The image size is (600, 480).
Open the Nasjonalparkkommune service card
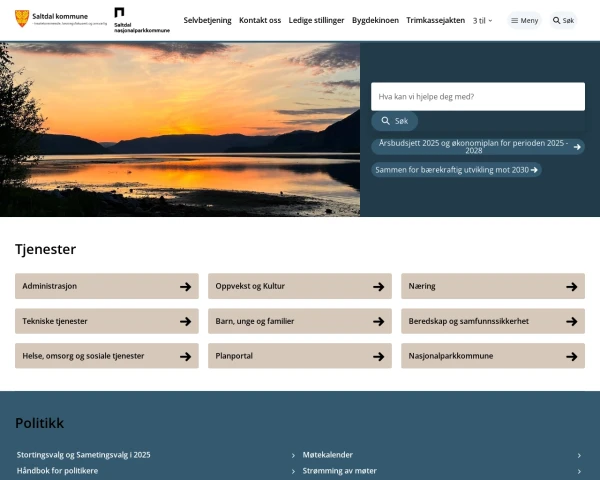pyautogui.click(x=493, y=356)
